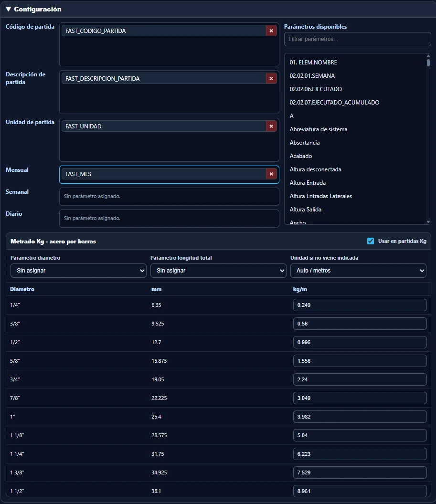Select parameter 02.02.06.EJECUTADO
The width and height of the screenshot is (436, 504).
[316, 89]
